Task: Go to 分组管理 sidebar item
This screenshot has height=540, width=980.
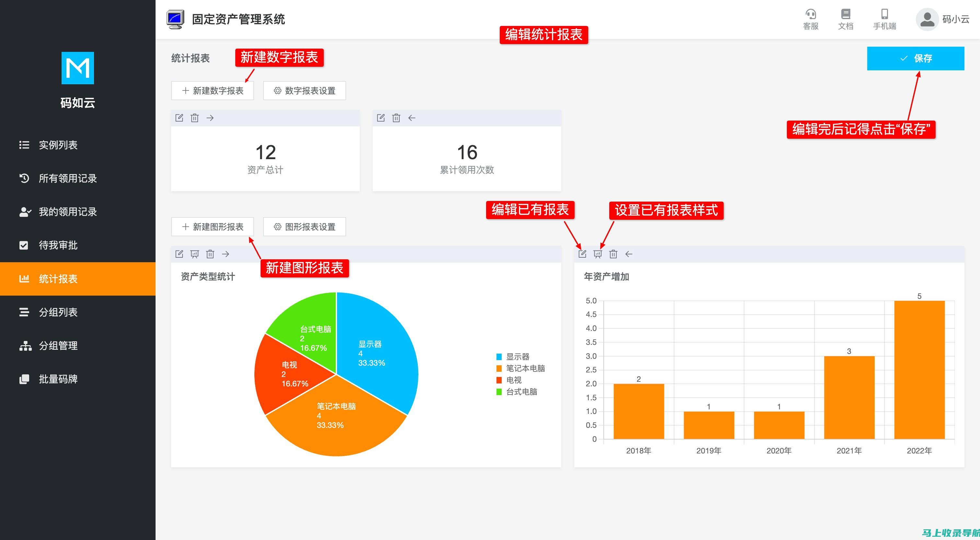Action: point(77,346)
